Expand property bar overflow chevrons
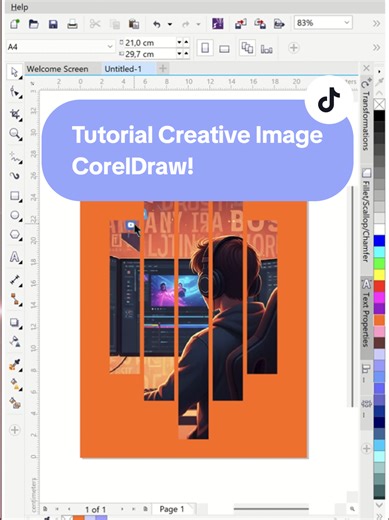 coord(376,48)
